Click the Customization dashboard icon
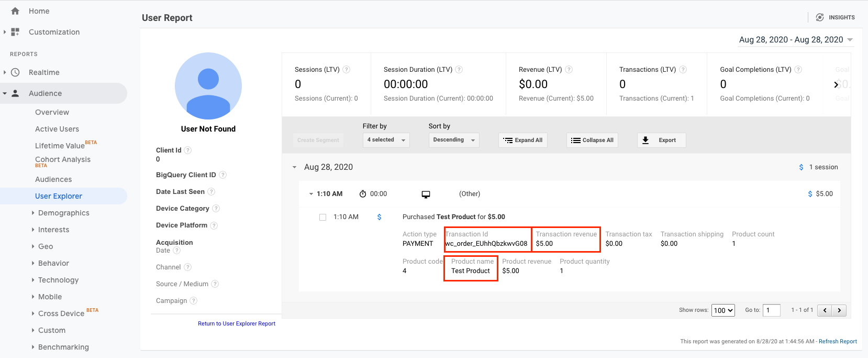868x358 pixels. tap(15, 32)
